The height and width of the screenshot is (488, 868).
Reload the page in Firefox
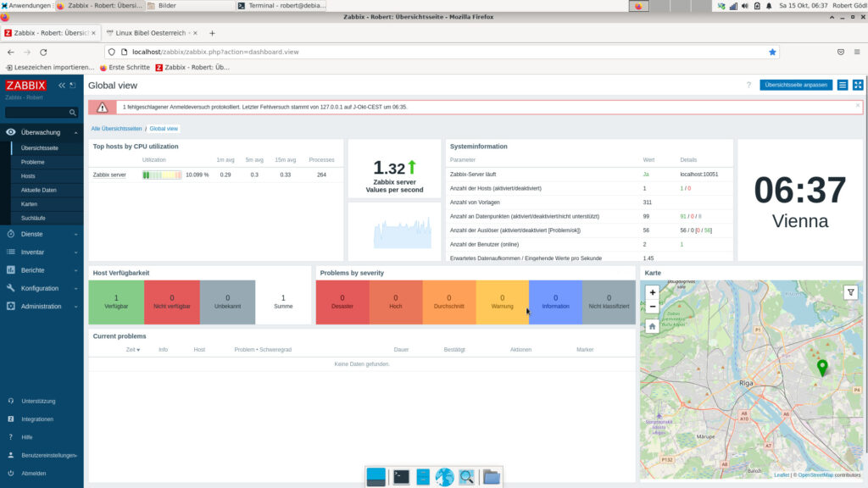[x=43, y=52]
